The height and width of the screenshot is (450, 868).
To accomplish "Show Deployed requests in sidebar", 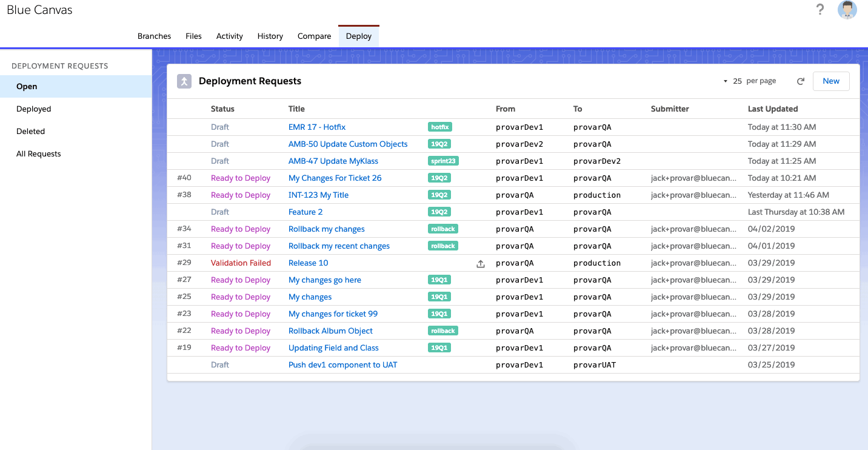I will 76,109.
